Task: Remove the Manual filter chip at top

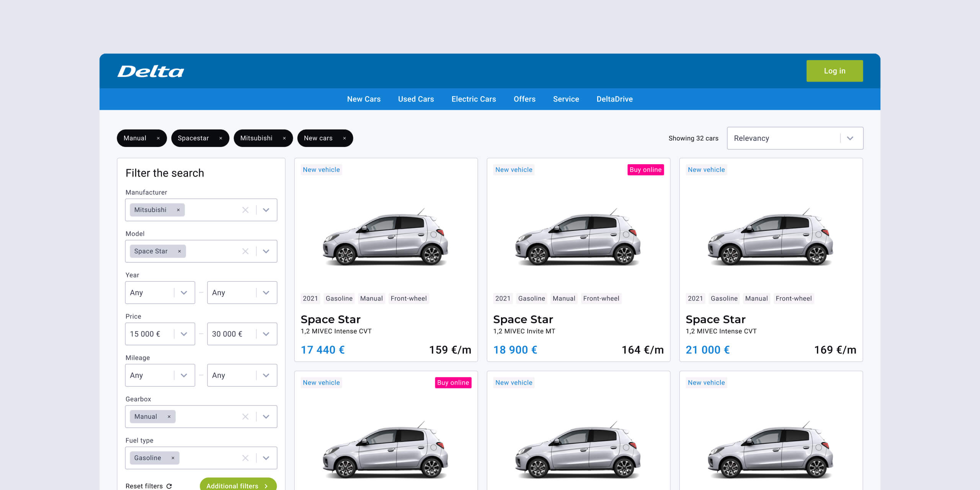Action: 158,138
